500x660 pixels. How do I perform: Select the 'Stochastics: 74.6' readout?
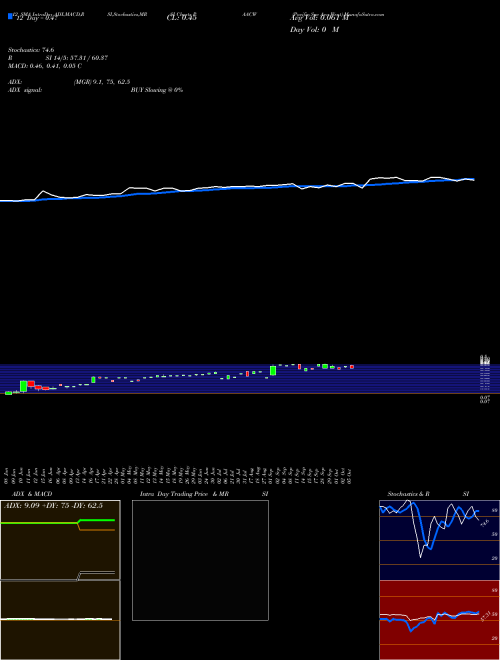pyautogui.click(x=31, y=50)
